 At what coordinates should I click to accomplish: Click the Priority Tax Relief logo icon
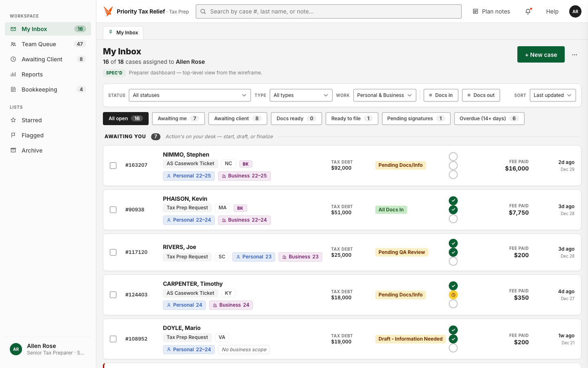point(108,11)
